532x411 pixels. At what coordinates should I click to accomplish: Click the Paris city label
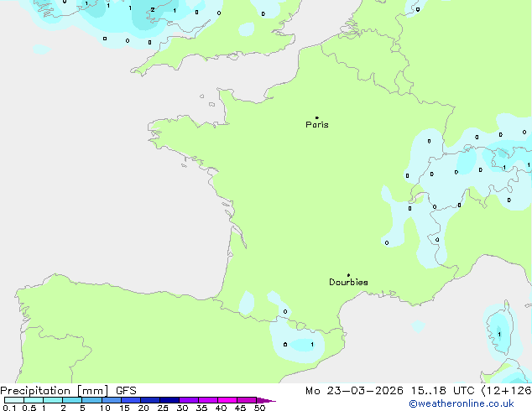(x=317, y=125)
